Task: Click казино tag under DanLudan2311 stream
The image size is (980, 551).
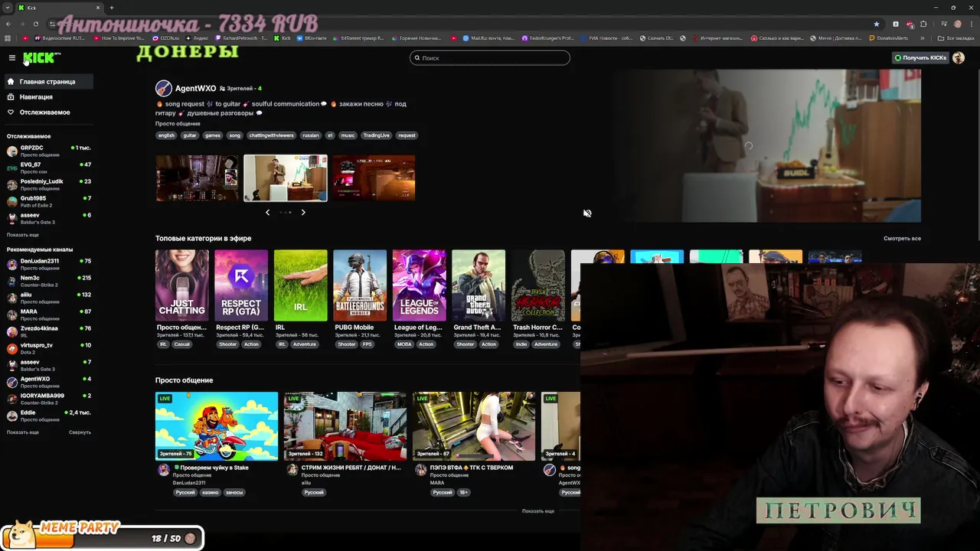Action: [x=211, y=493]
